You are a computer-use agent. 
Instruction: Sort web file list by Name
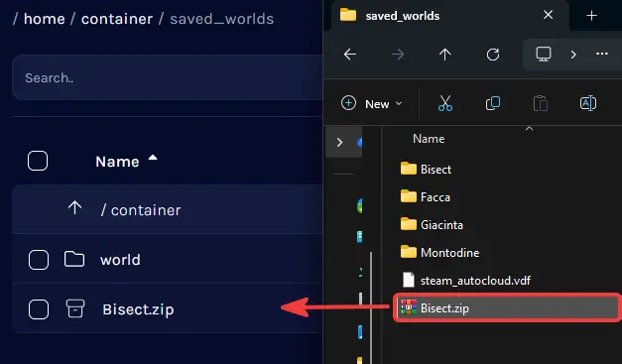click(126, 162)
